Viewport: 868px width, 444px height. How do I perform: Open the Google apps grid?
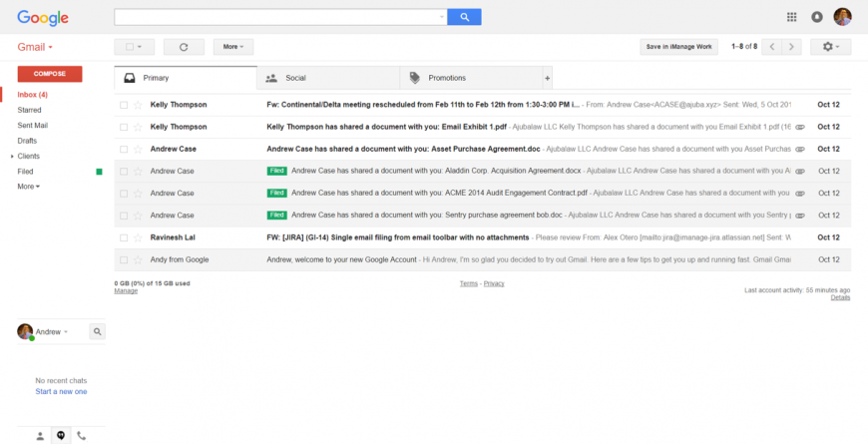[791, 17]
